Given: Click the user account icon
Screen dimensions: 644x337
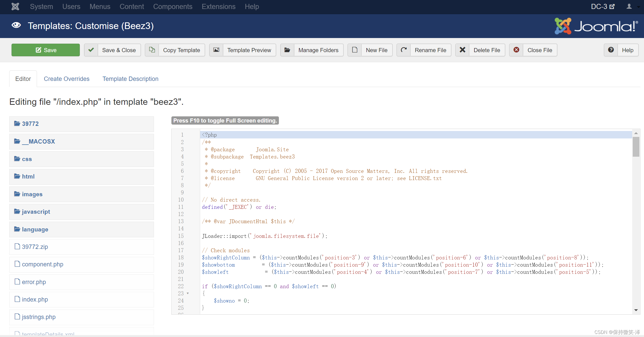Looking at the screenshot, I should coord(629,6).
